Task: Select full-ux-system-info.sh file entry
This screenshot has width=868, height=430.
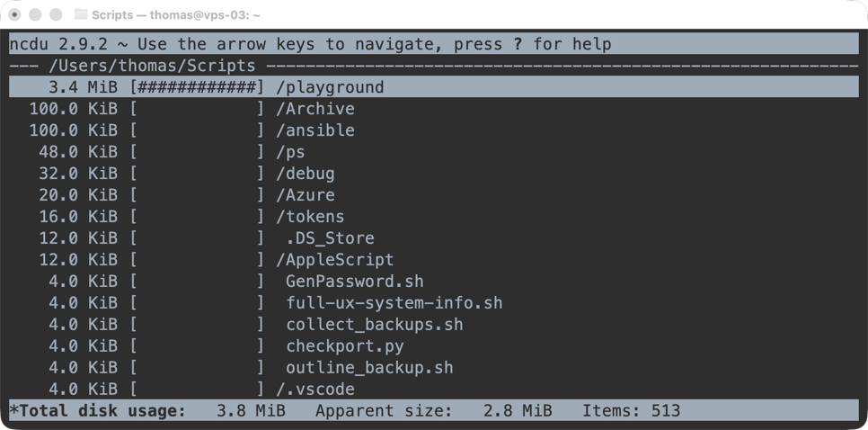Action: [x=394, y=303]
